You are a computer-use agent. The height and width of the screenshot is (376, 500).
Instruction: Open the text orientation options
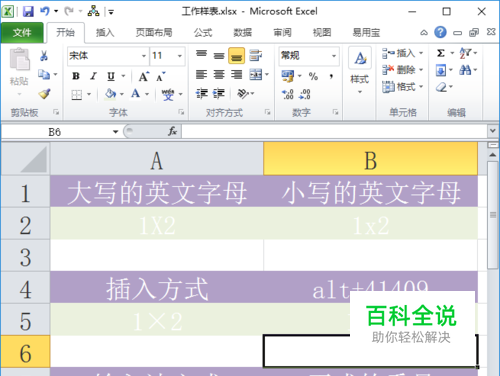click(243, 94)
